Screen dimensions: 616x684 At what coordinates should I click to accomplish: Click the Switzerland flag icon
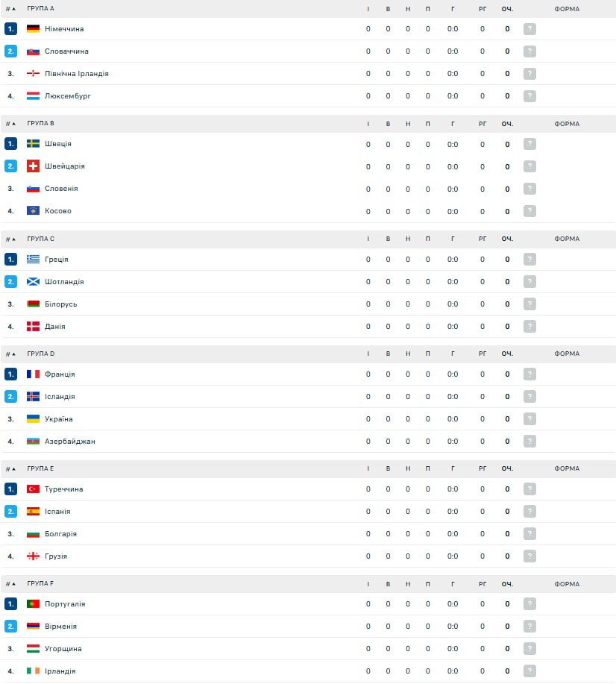coord(33,166)
